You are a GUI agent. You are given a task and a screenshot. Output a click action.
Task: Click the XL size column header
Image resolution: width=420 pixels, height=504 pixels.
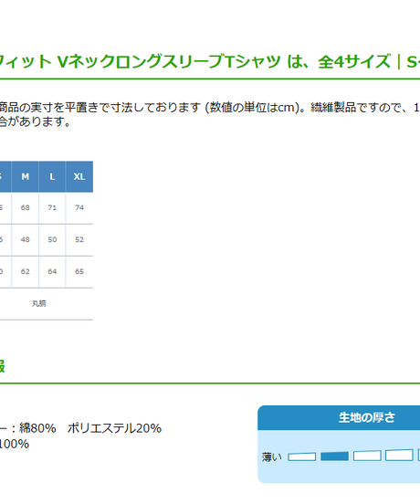(x=79, y=176)
